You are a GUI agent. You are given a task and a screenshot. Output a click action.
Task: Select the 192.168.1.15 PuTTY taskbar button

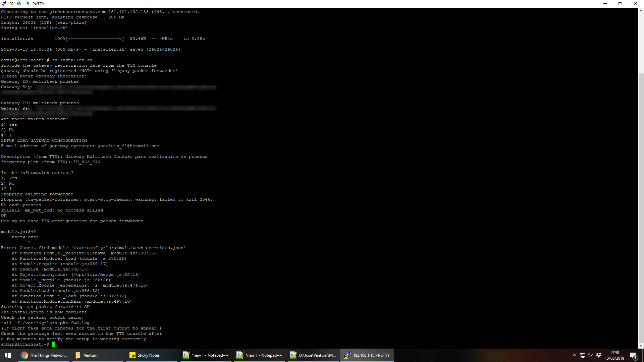(x=367, y=355)
